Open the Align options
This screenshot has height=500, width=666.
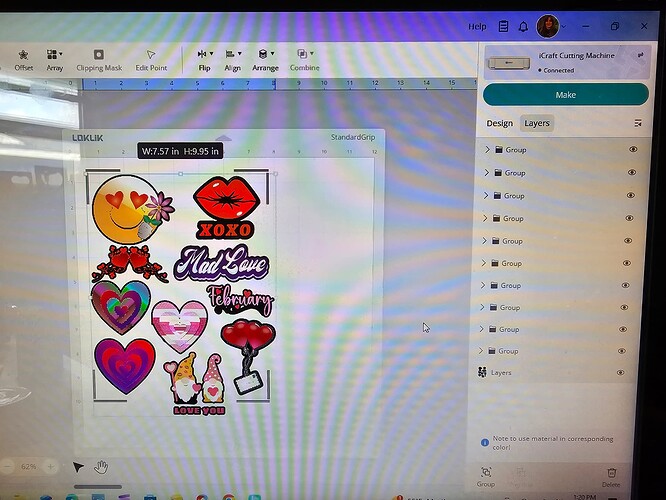click(233, 60)
